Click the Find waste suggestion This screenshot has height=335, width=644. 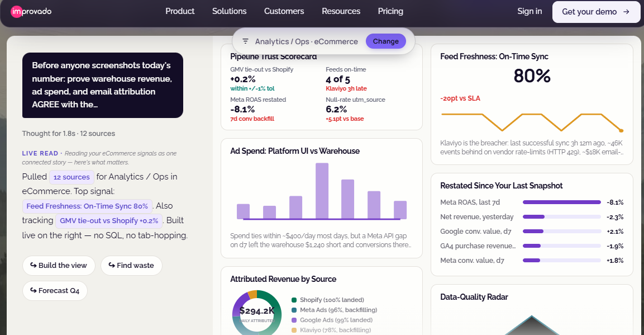(131, 266)
